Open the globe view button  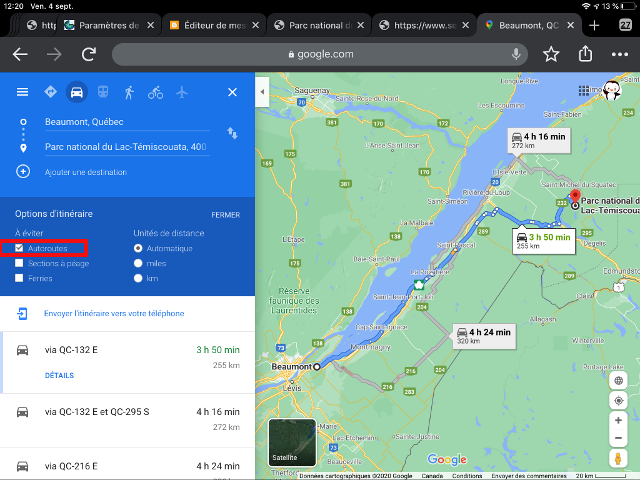[x=618, y=380]
